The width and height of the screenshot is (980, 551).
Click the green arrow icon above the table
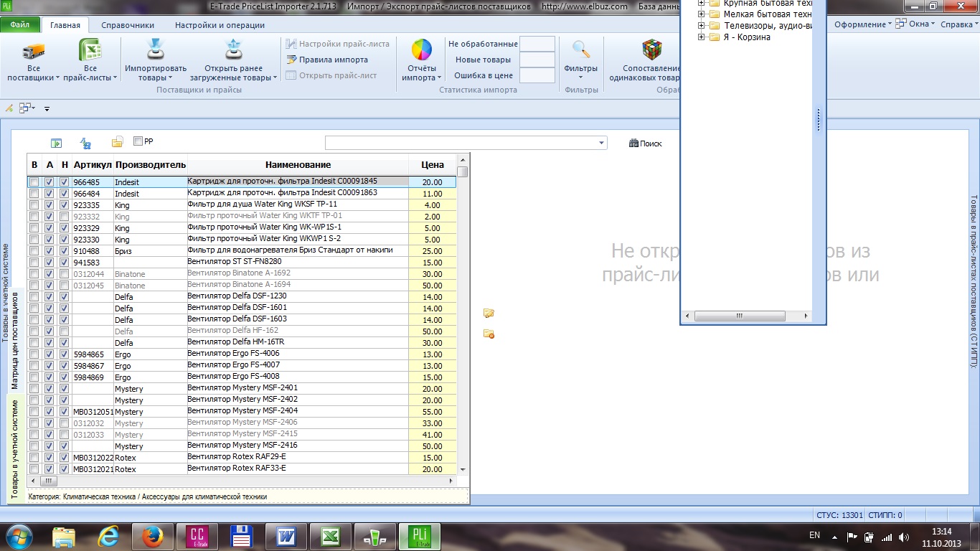point(56,143)
